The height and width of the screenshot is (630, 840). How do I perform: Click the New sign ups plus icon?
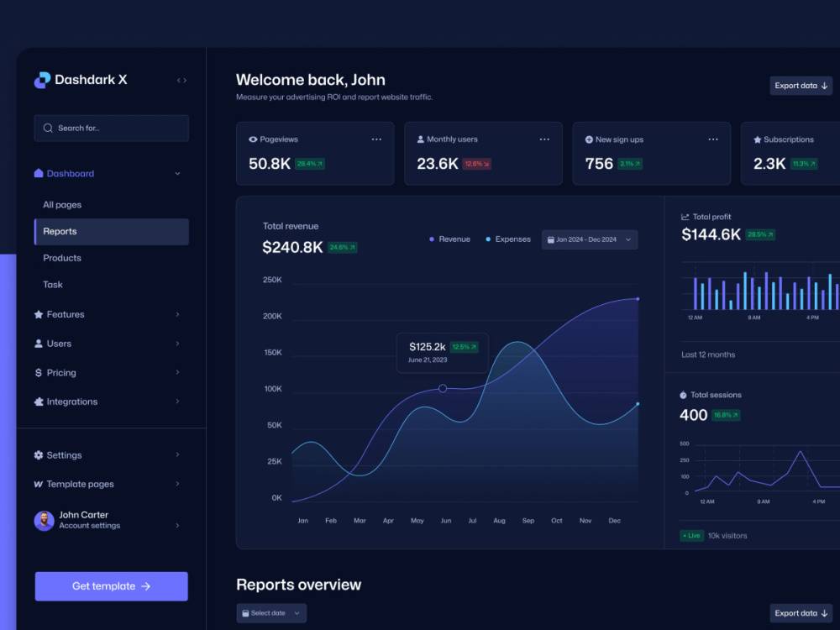(x=589, y=139)
